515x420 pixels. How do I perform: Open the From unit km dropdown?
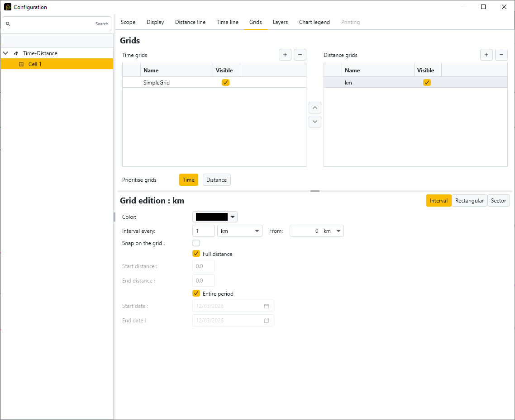(333, 231)
